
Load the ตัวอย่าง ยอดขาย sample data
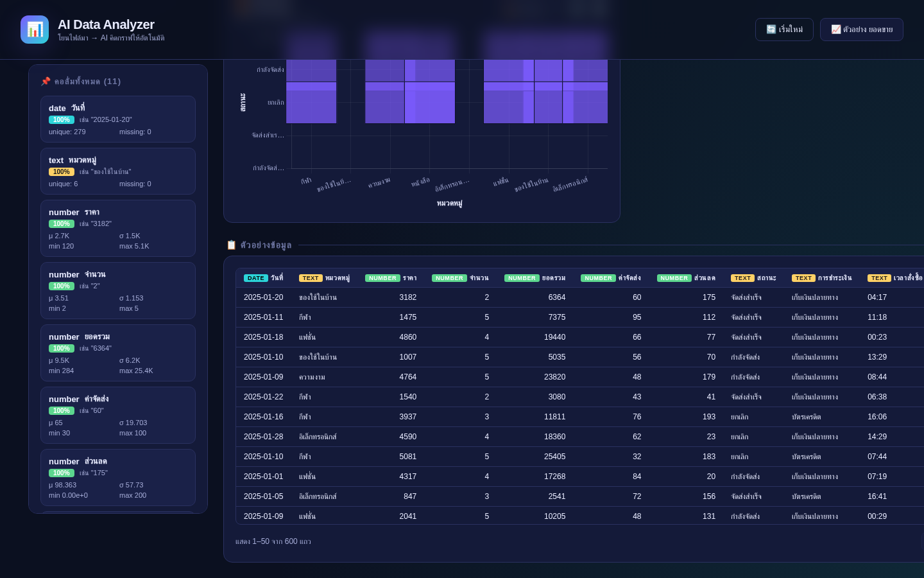click(x=862, y=30)
